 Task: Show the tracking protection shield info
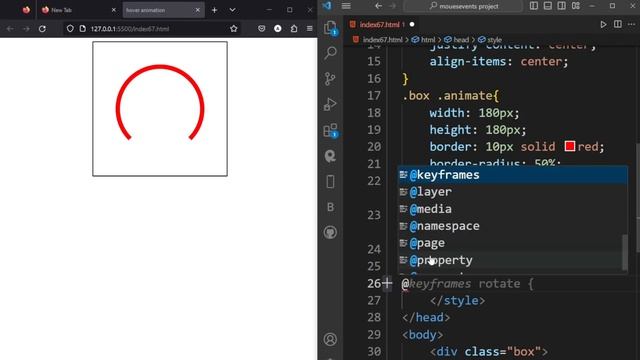point(70,29)
